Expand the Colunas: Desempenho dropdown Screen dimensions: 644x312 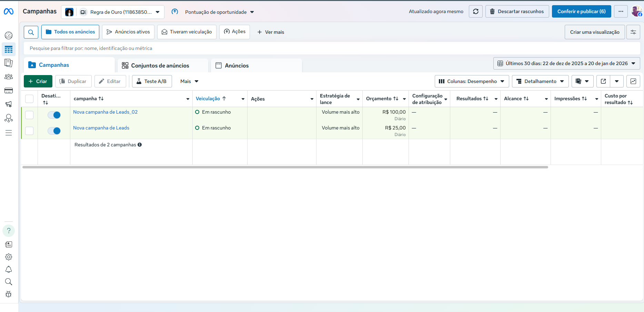tap(472, 81)
